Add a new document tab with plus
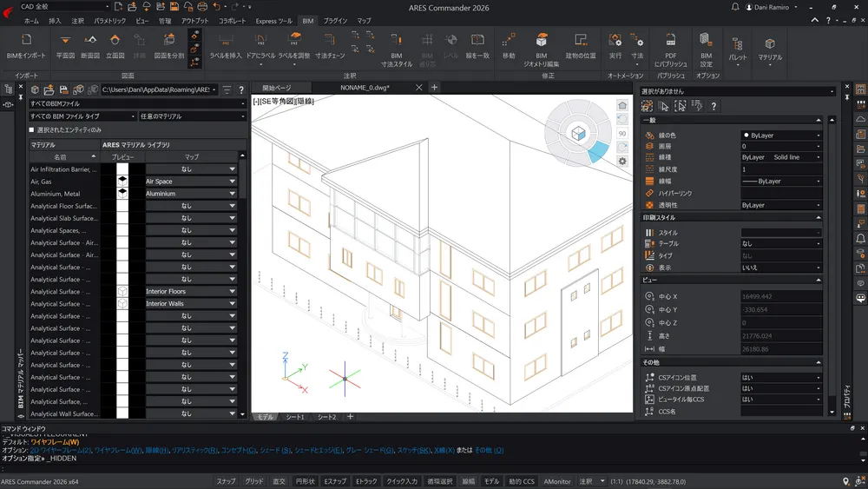The image size is (868, 489). pyautogui.click(x=435, y=87)
